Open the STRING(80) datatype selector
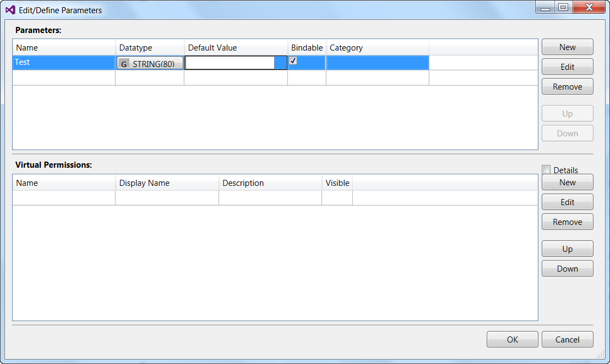Viewport: 610px width, 364px height. (x=150, y=63)
